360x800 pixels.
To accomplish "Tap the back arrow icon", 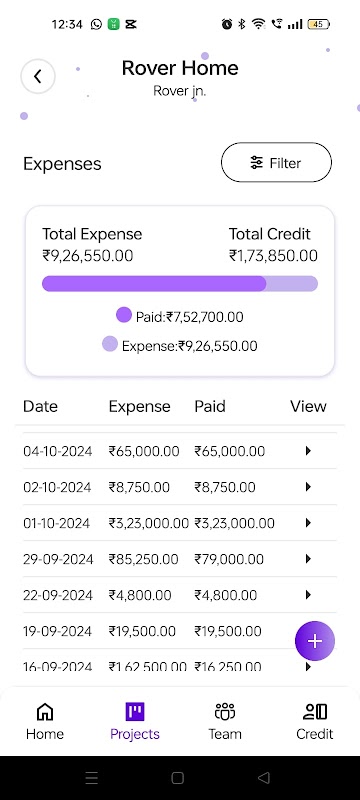I will [x=38, y=77].
